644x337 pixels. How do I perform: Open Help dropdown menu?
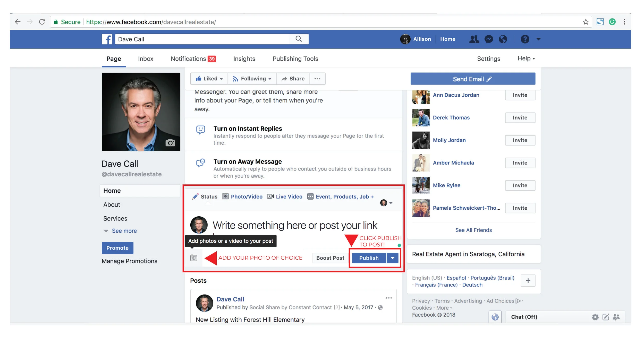tap(526, 59)
